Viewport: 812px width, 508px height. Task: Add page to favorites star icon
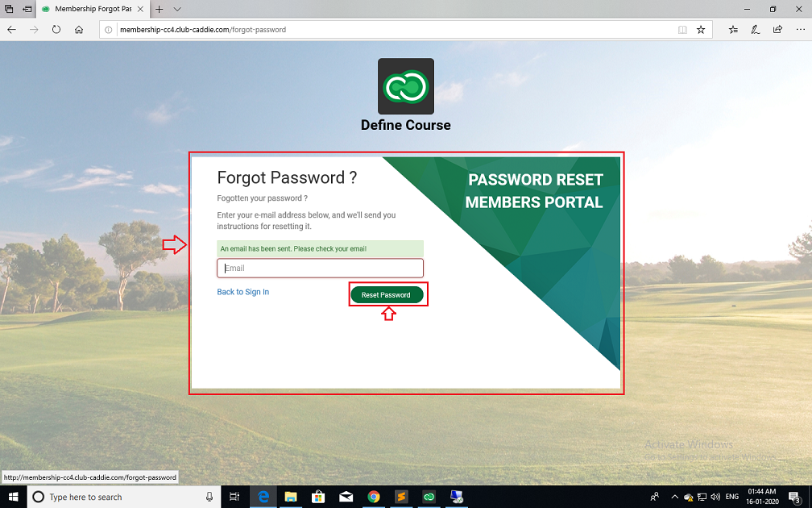click(x=701, y=30)
